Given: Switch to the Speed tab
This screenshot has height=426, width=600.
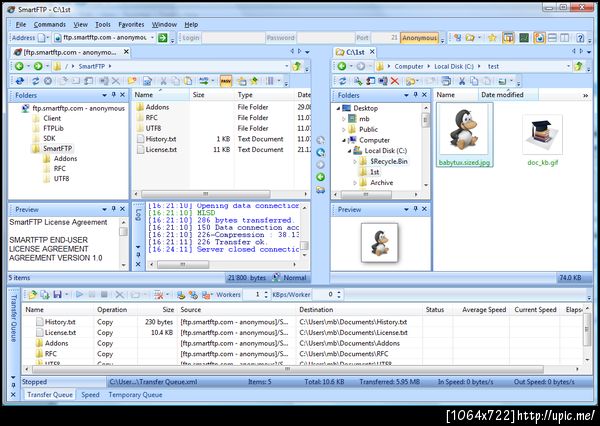Looking at the screenshot, I should (90, 395).
